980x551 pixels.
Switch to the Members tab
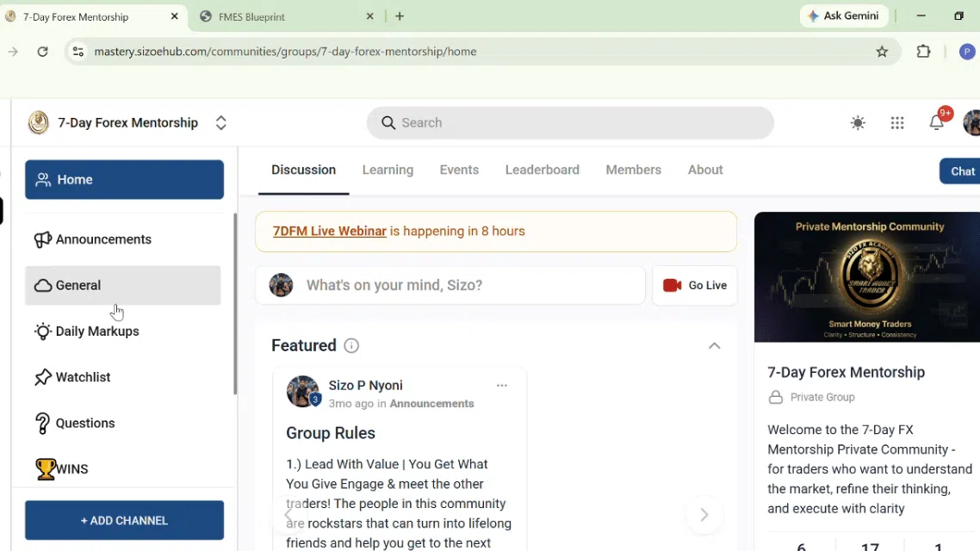(633, 170)
